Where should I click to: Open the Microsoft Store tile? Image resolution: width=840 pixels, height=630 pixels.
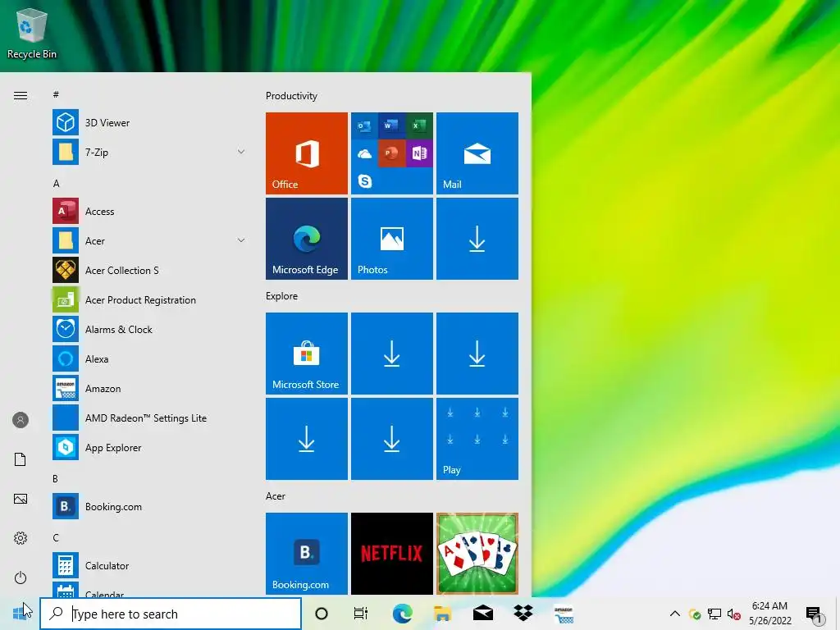(307, 354)
